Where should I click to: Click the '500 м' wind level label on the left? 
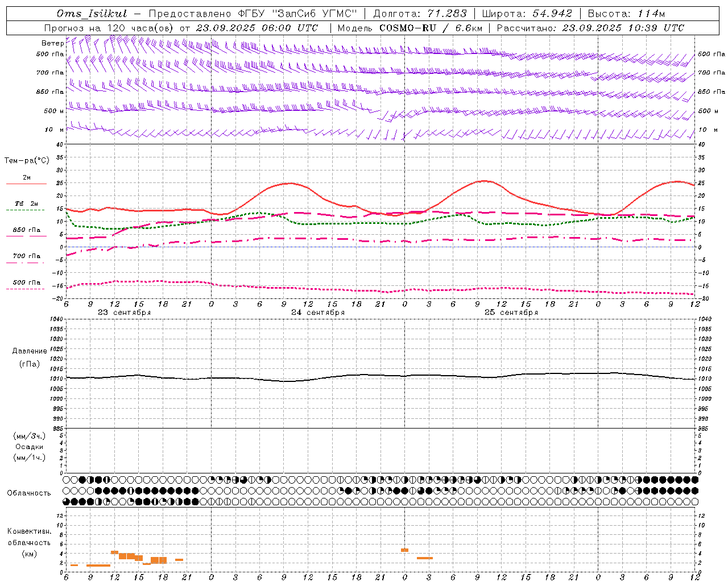pos(54,111)
